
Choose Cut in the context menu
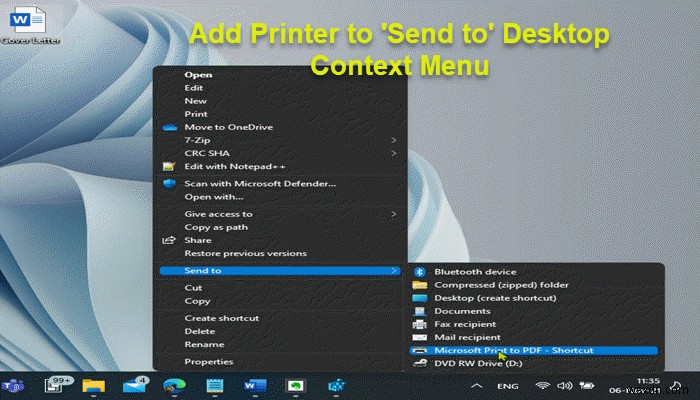pos(193,288)
